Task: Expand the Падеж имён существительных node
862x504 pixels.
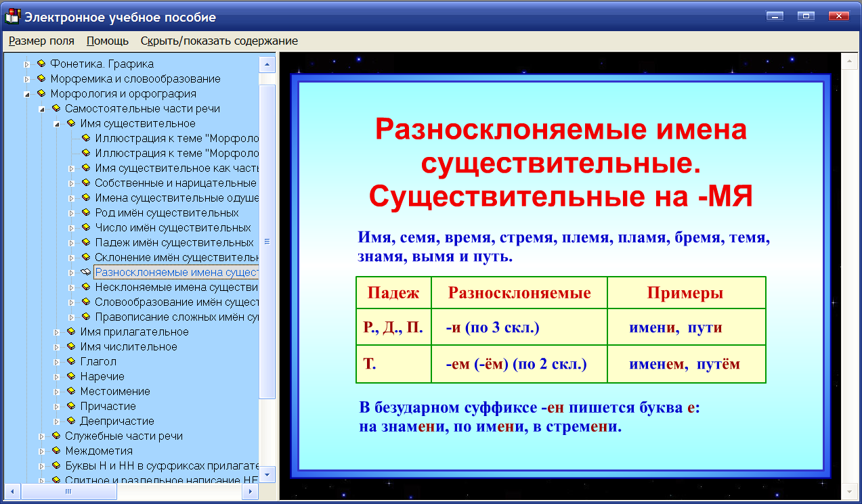Action: pos(71,242)
